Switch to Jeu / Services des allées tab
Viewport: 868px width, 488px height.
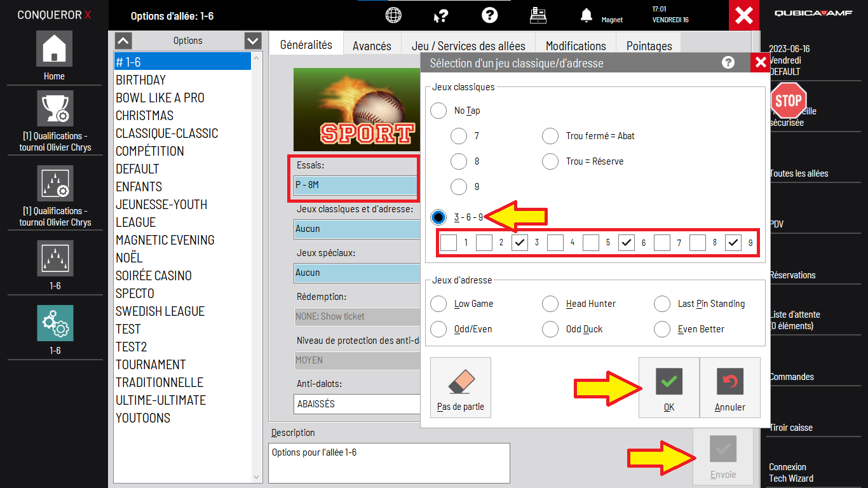[x=468, y=46]
